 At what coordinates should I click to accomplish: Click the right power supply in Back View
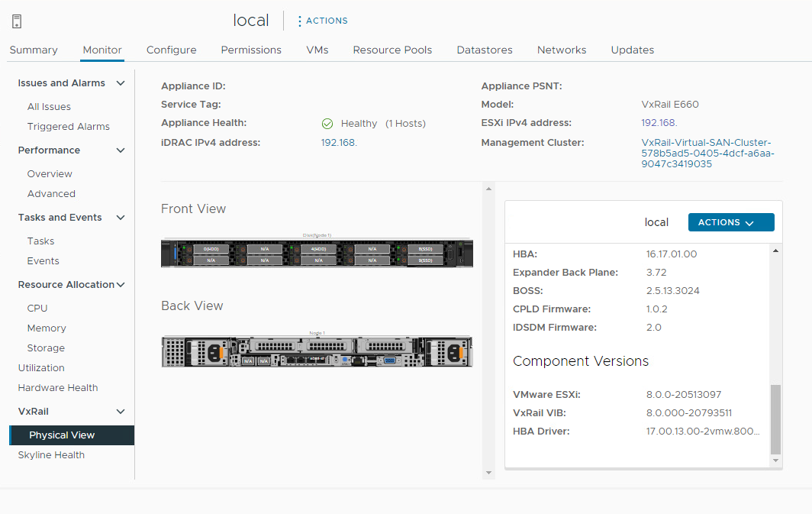point(446,352)
